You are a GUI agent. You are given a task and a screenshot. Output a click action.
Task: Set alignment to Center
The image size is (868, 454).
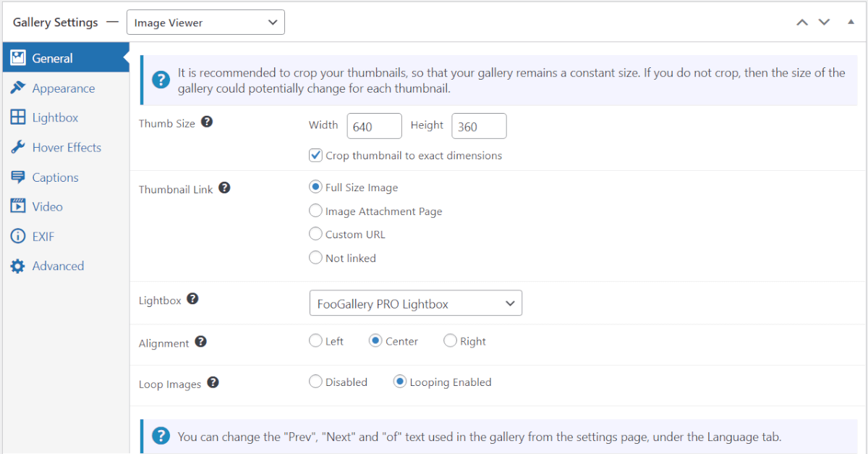375,340
